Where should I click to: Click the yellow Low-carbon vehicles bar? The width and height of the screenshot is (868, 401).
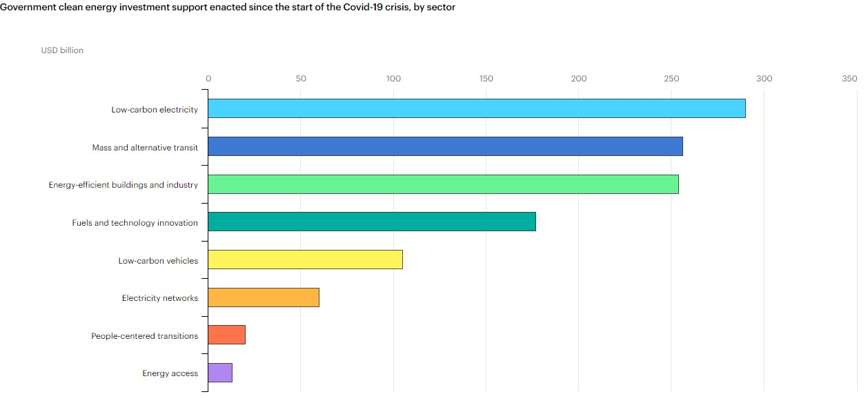[x=305, y=260]
